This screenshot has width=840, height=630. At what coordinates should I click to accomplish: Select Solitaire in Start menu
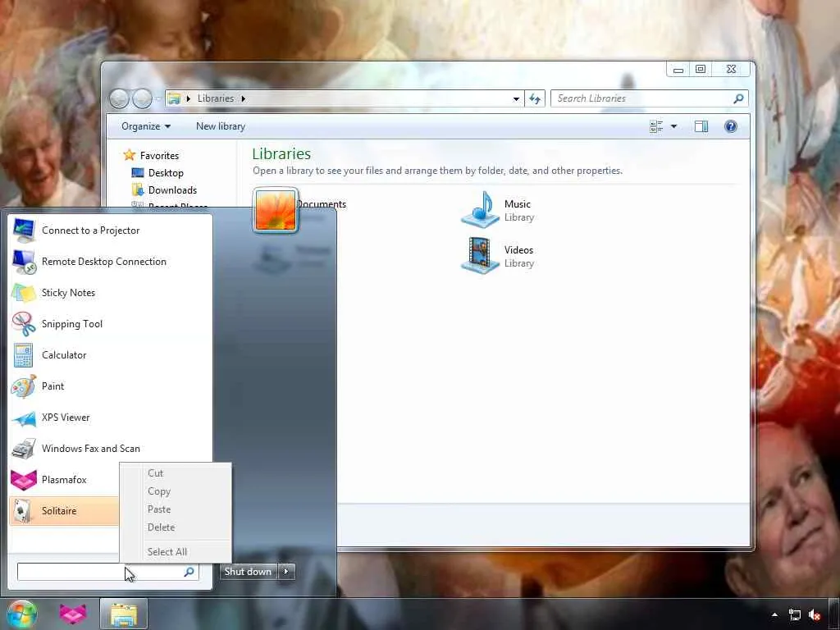64,510
